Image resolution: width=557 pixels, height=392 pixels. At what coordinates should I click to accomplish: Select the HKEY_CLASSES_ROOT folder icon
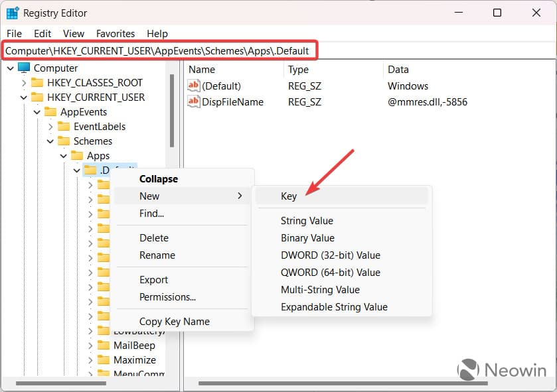tap(38, 83)
